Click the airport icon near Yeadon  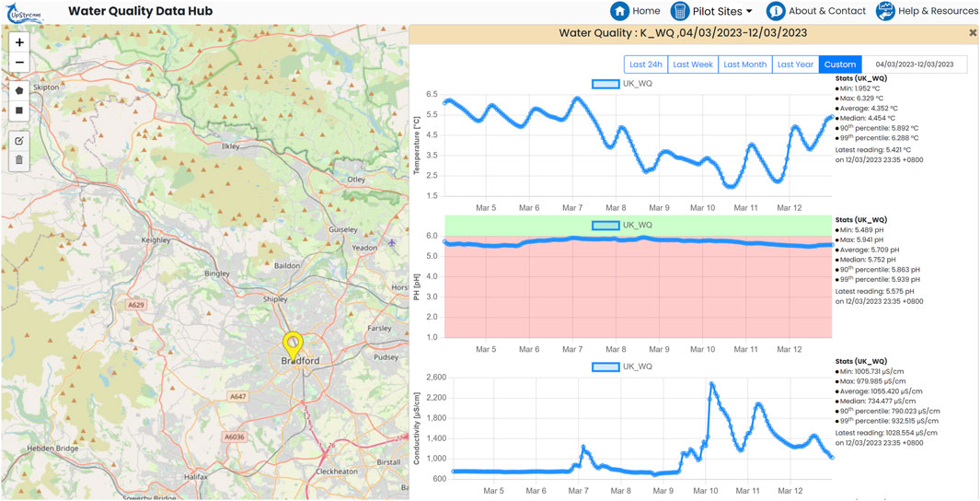[x=391, y=243]
